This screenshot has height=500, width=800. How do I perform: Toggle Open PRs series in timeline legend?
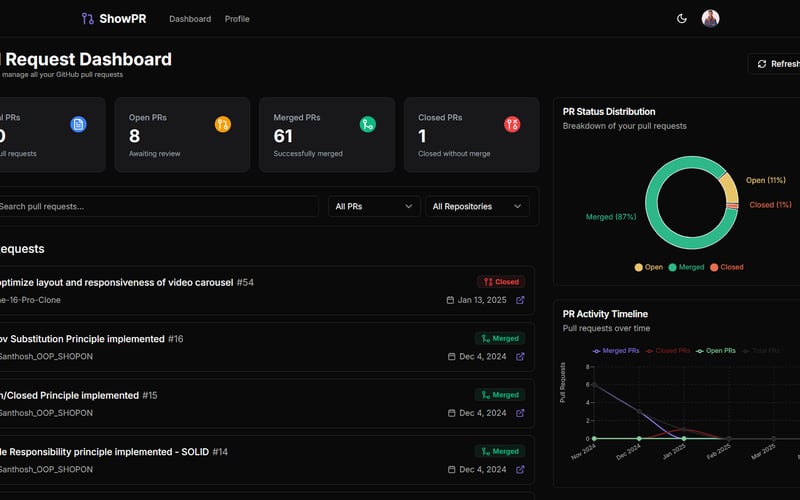[x=715, y=351]
